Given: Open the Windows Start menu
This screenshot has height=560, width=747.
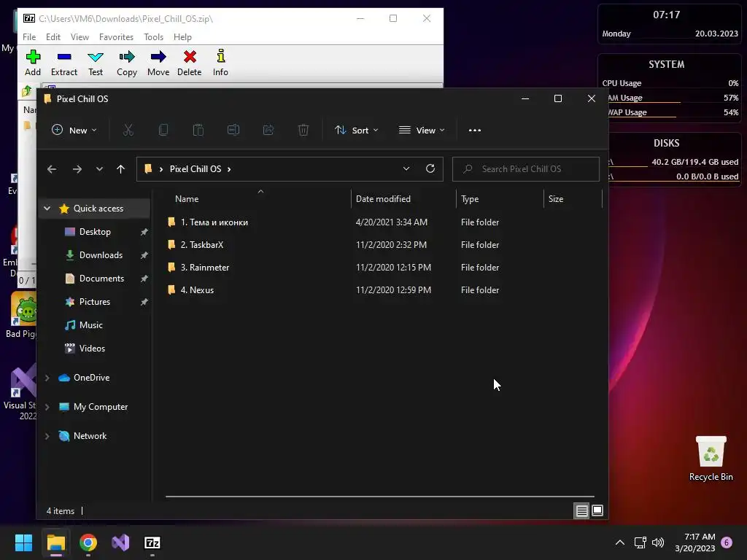Looking at the screenshot, I should point(23,542).
